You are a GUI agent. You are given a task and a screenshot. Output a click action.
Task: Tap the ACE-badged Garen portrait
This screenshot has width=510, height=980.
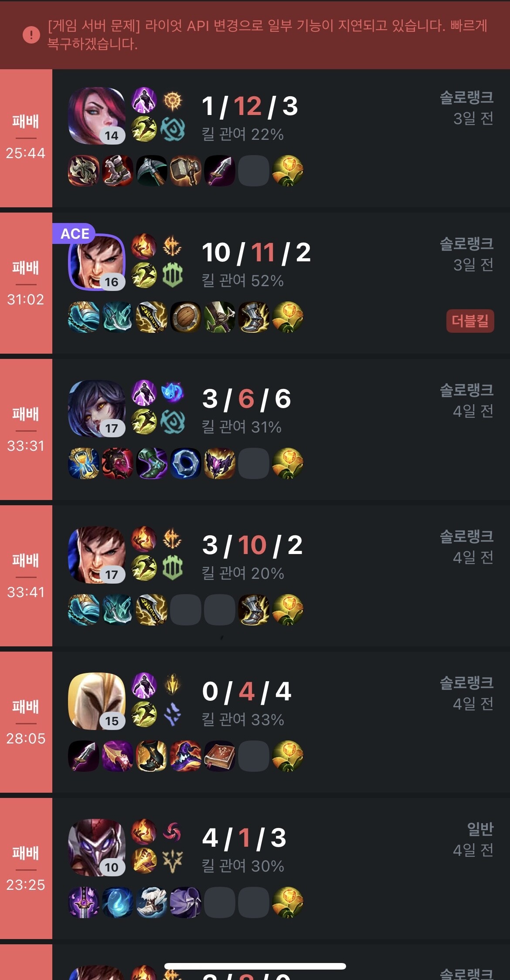pyautogui.click(x=97, y=262)
